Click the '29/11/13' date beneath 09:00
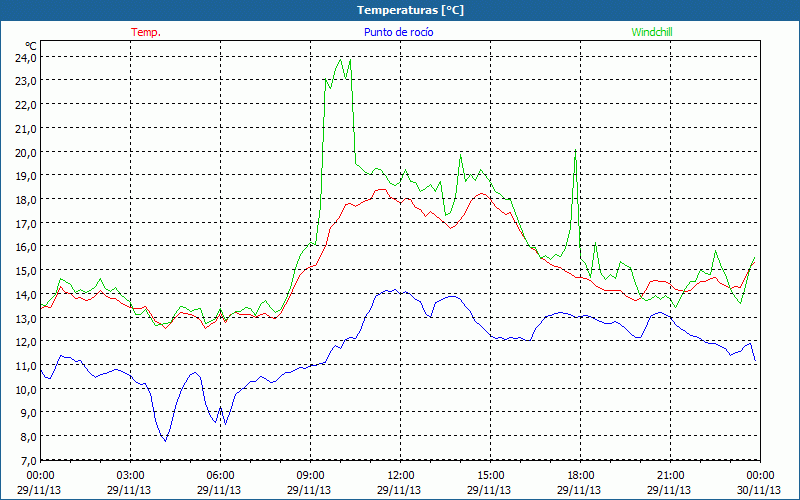The image size is (800, 500). [309, 490]
